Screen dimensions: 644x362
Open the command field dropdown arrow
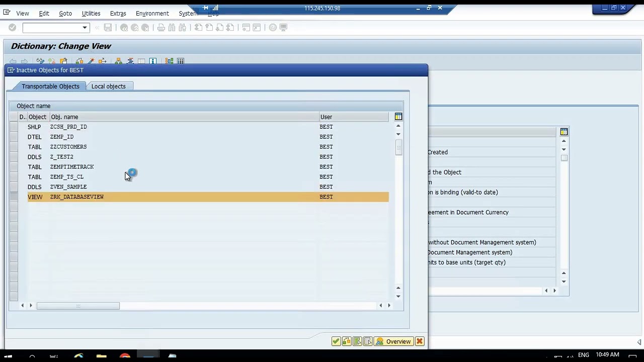point(85,28)
